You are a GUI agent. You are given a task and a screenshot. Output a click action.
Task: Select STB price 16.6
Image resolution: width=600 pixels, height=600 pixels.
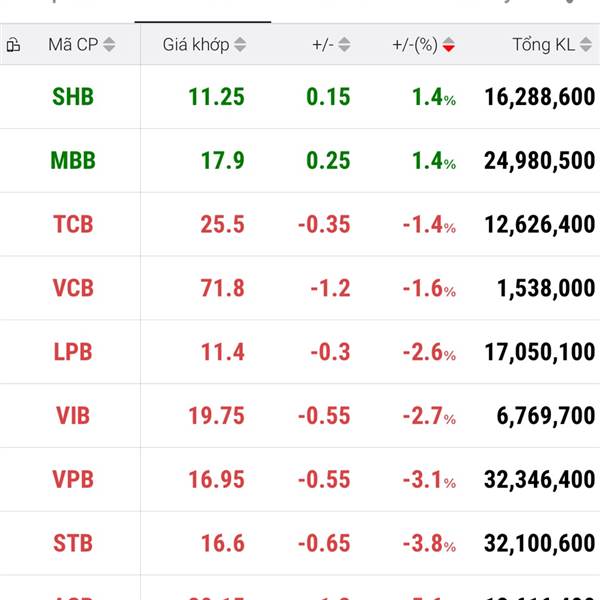coord(223,543)
